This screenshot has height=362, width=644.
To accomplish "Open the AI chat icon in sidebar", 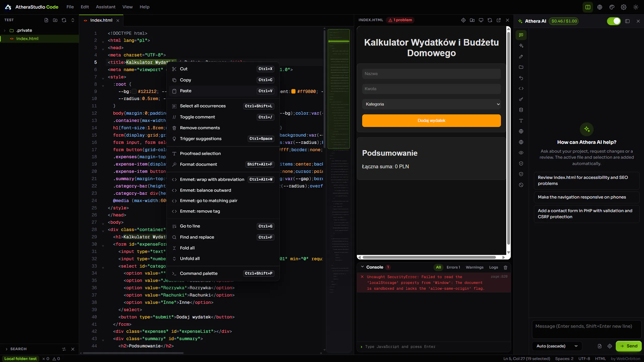I will tap(521, 35).
